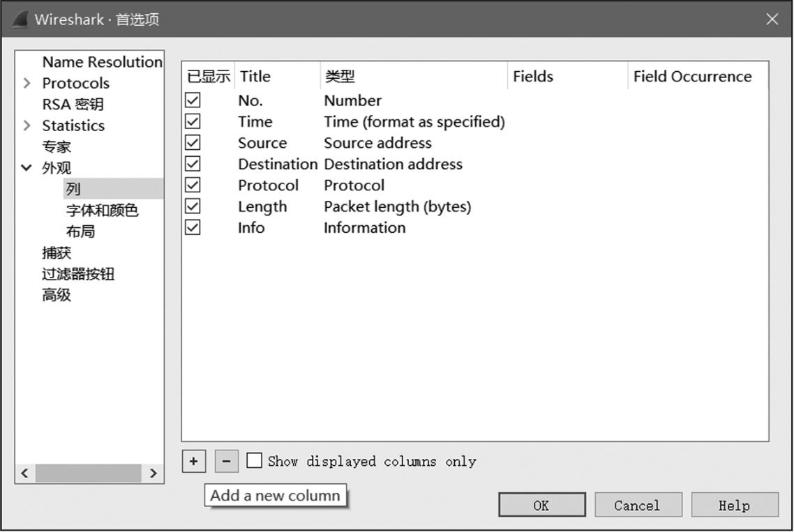
Task: Toggle the Source column checkbox
Action: tap(193, 143)
